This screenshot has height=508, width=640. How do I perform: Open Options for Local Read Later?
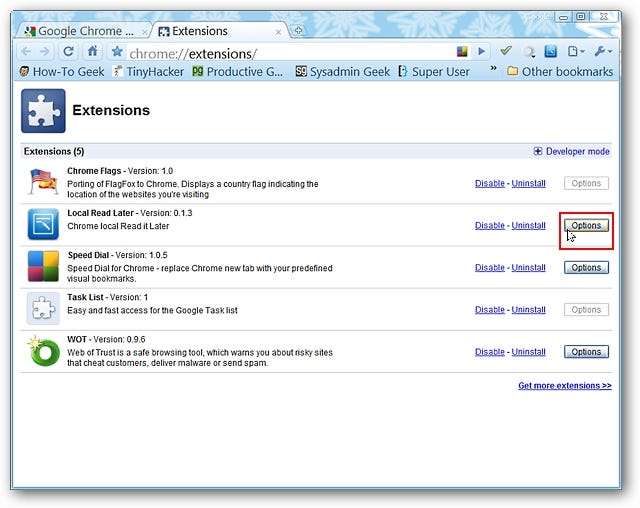coord(586,226)
